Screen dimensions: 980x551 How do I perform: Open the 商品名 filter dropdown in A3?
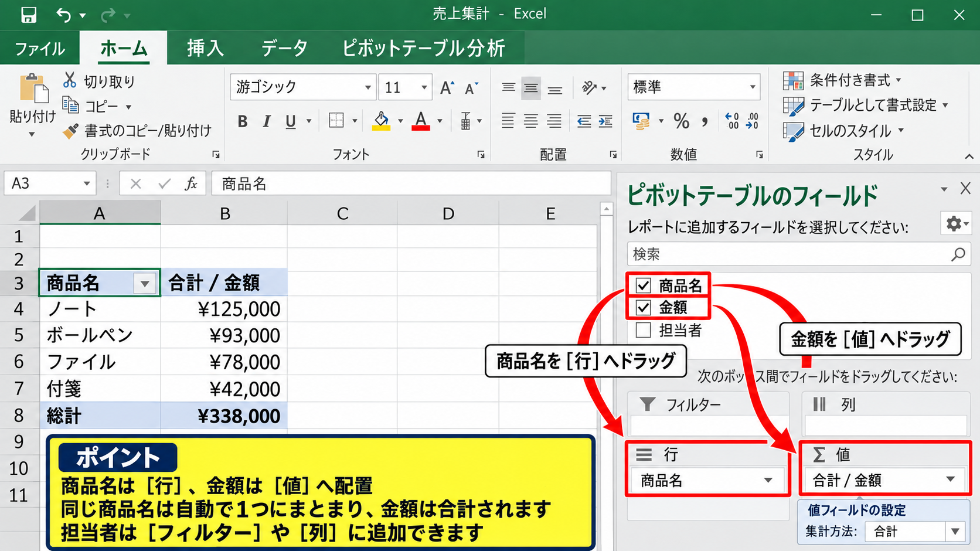pos(145,284)
